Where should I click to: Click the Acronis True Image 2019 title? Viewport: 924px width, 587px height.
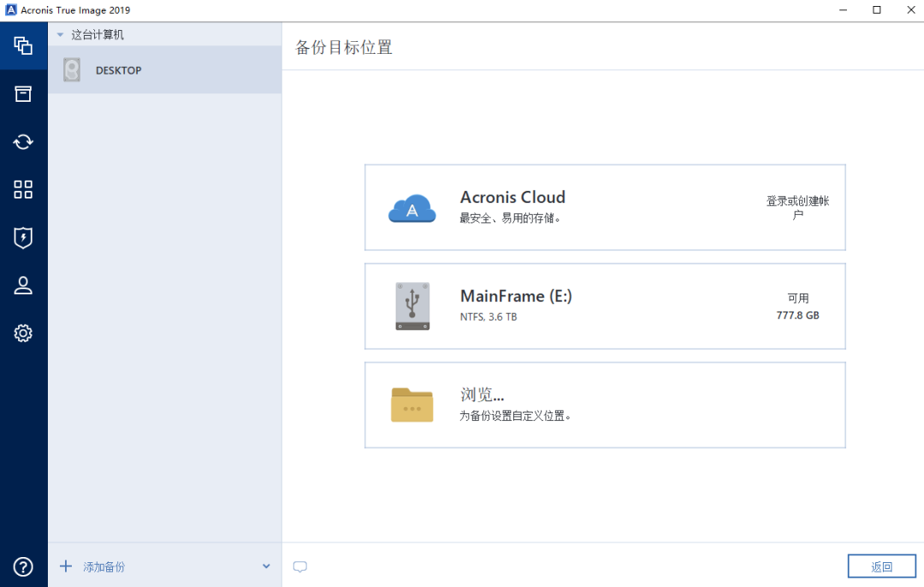point(75,10)
